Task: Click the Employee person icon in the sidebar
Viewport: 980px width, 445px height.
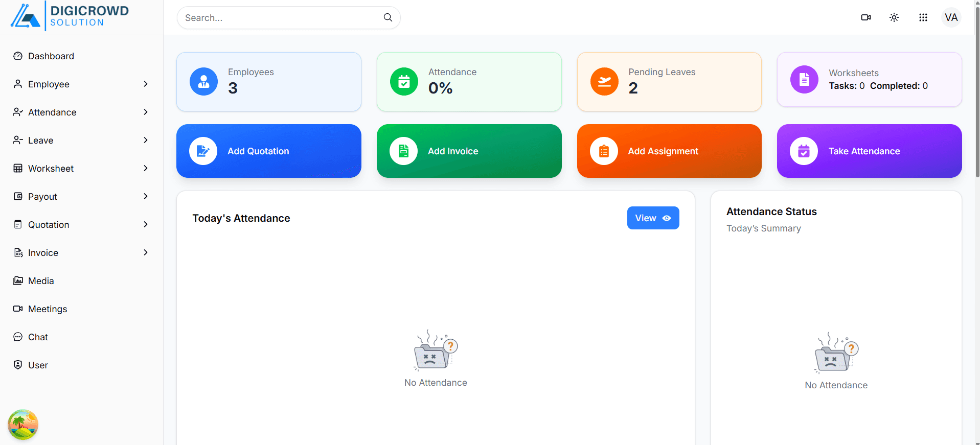Action: click(x=18, y=84)
